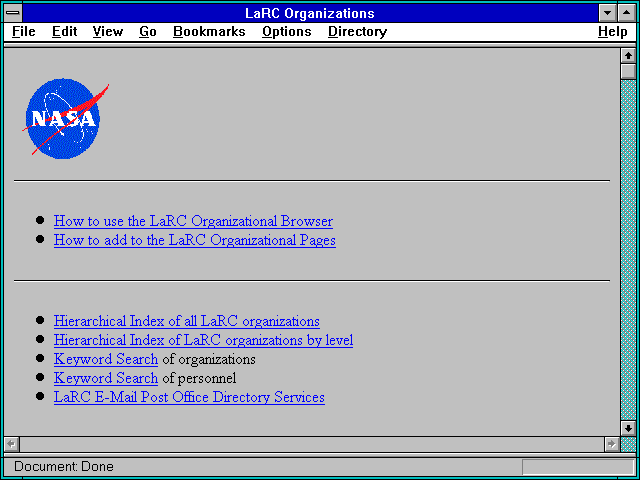Viewport: 640px width, 480px height.
Task: Open the window control menu box
Action: click(x=13, y=13)
